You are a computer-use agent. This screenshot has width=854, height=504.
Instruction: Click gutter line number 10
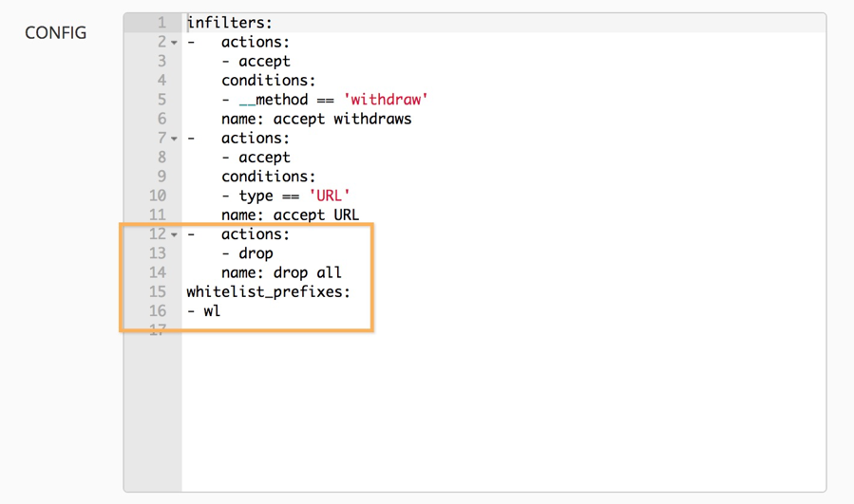pyautogui.click(x=158, y=196)
